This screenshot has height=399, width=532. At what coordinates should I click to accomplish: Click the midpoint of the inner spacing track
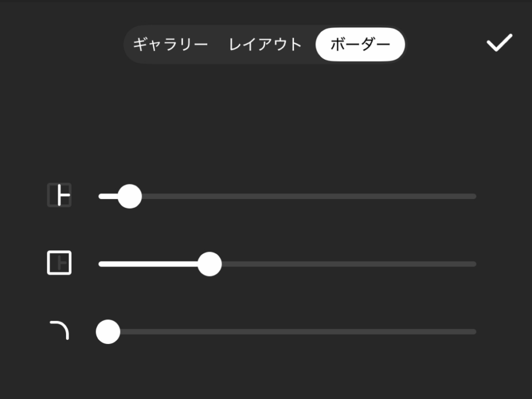point(287,196)
